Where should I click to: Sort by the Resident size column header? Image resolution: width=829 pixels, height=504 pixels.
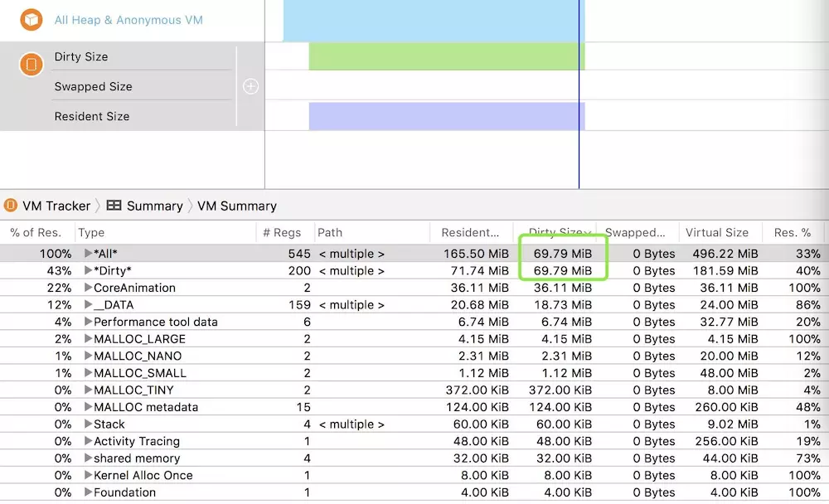[x=471, y=233]
